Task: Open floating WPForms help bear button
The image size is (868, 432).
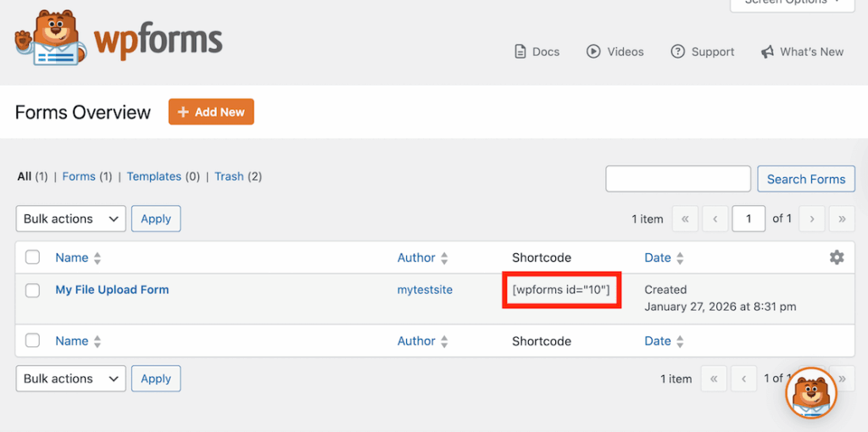Action: tap(811, 393)
